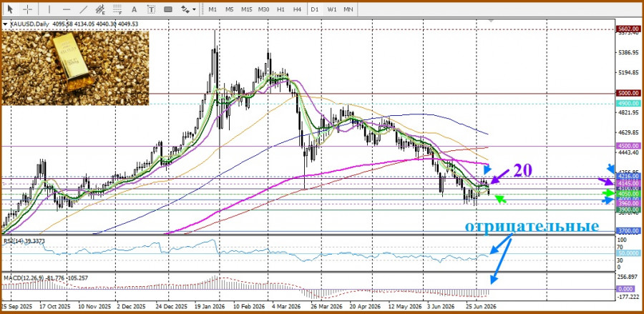644x314 pixels.
Task: Click the RSI 50.0000 level label
Action: coord(628,254)
